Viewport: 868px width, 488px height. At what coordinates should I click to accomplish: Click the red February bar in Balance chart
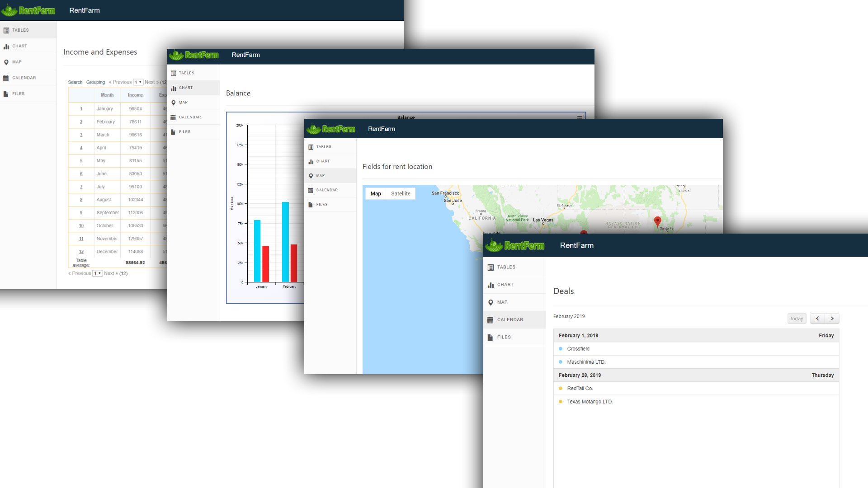point(294,263)
